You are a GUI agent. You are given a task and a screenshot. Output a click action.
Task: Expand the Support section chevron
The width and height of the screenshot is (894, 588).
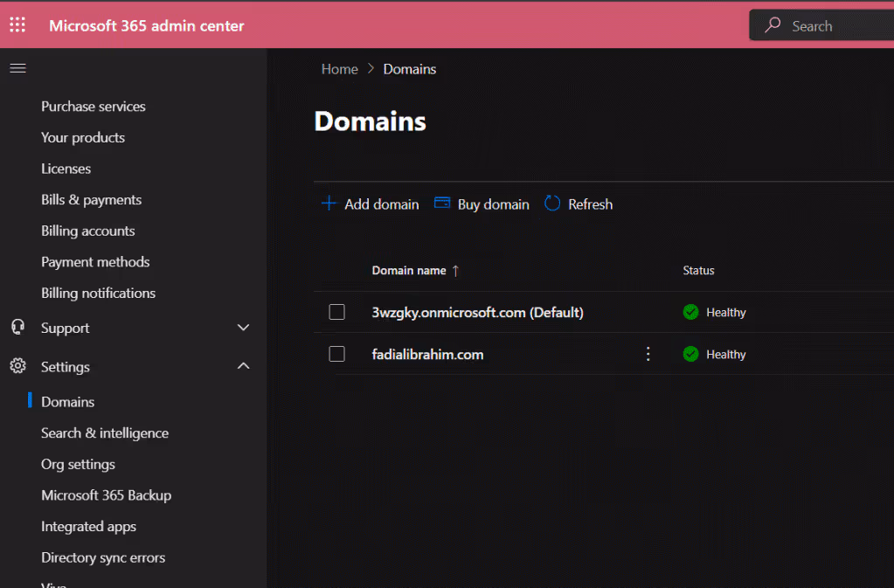pyautogui.click(x=244, y=328)
